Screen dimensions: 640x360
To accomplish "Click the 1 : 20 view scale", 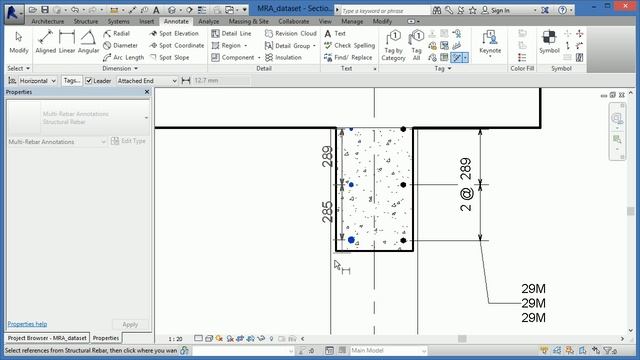I will [175, 339].
